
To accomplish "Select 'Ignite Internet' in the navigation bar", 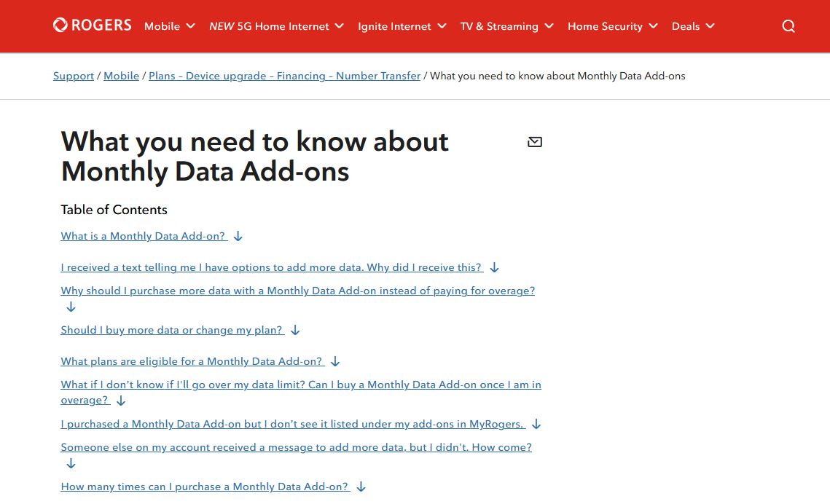I will point(394,26).
